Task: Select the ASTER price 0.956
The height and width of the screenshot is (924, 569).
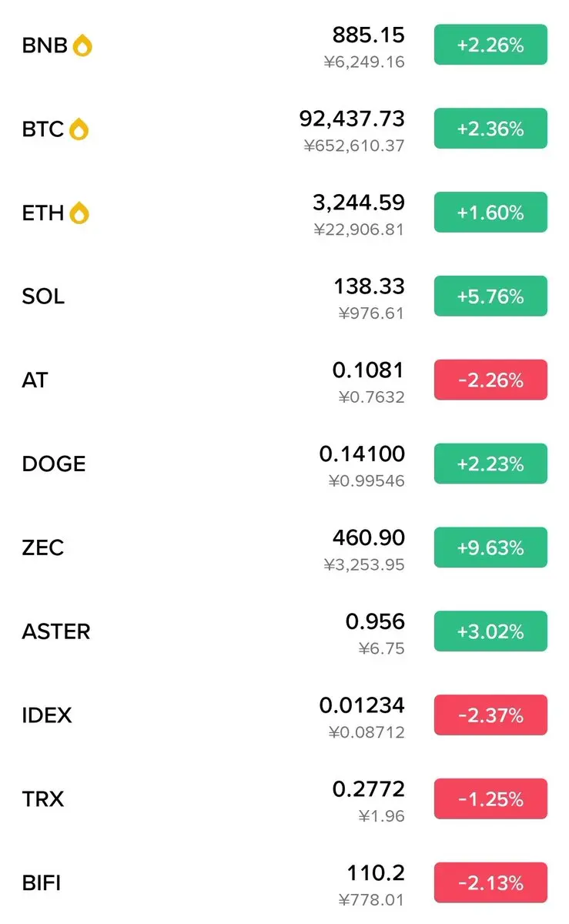Action: 375,621
